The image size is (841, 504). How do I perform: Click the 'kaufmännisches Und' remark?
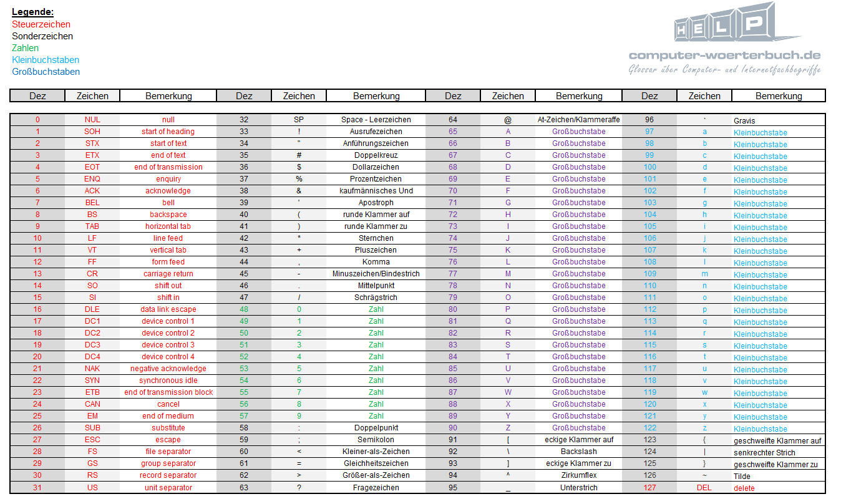pyautogui.click(x=376, y=191)
